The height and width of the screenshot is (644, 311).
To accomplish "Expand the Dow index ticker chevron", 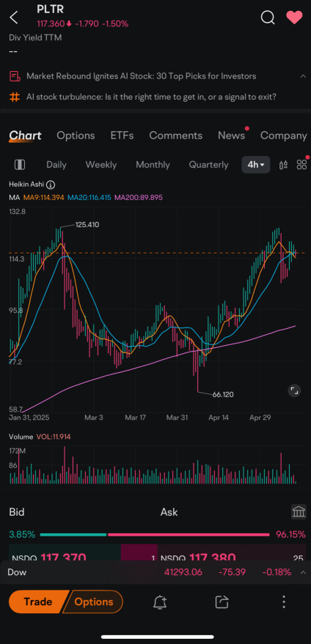I will pyautogui.click(x=303, y=572).
